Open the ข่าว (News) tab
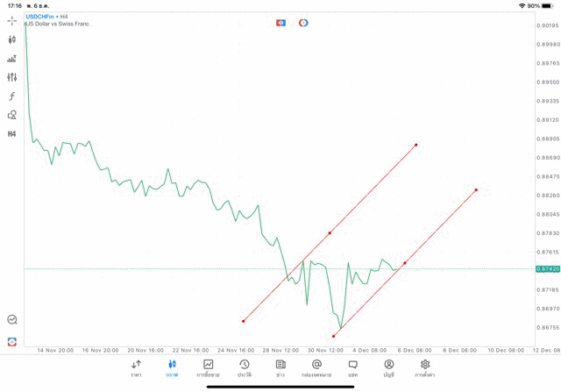The image size is (561, 392). 280,368
